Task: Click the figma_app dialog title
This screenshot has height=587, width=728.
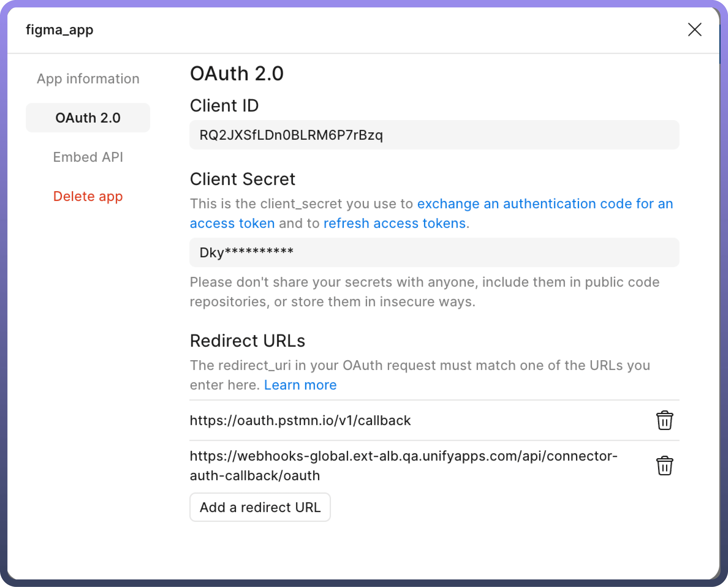Action: pos(60,30)
